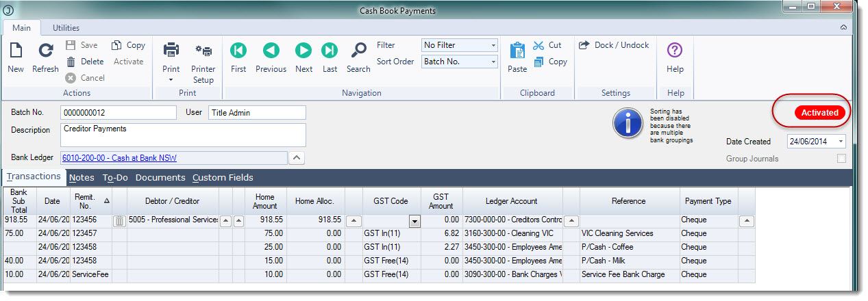Select the Transactions tab

pyautogui.click(x=34, y=177)
